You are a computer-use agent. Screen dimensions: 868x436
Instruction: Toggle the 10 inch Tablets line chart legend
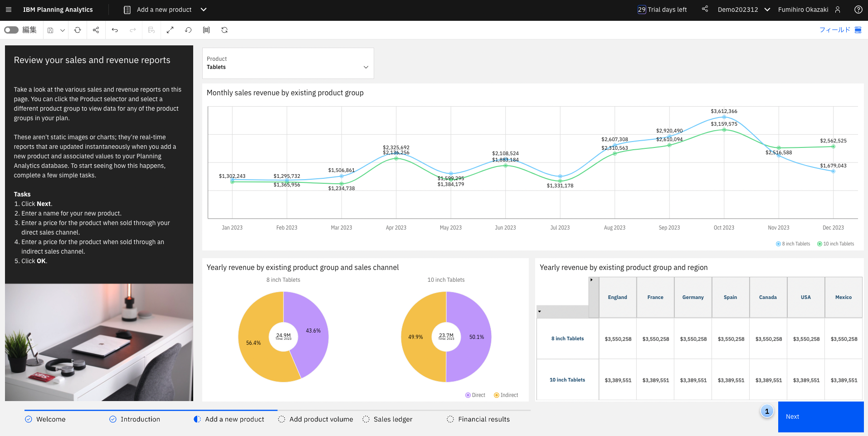836,244
